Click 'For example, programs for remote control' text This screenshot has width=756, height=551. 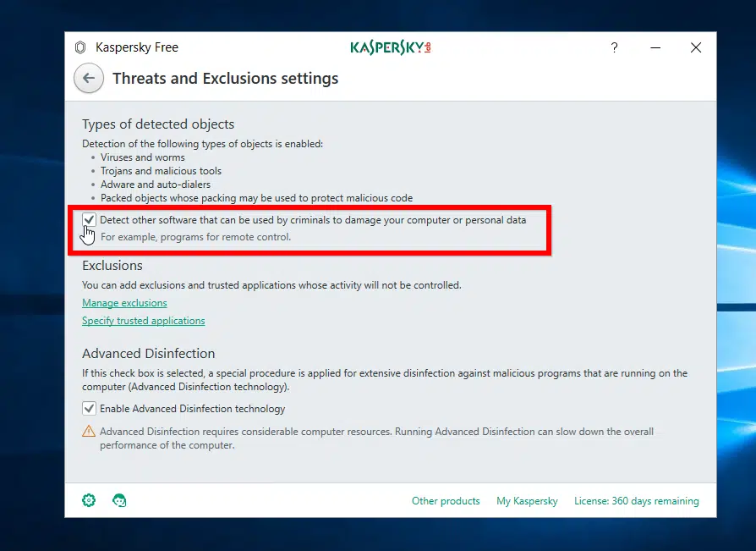pyautogui.click(x=195, y=237)
